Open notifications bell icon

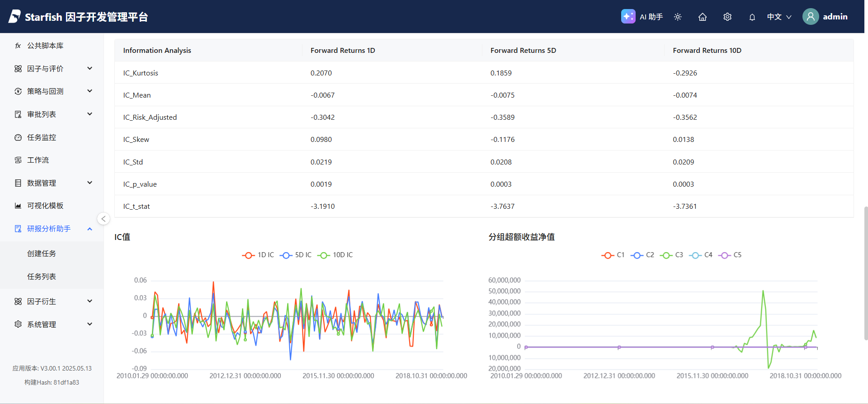752,17
